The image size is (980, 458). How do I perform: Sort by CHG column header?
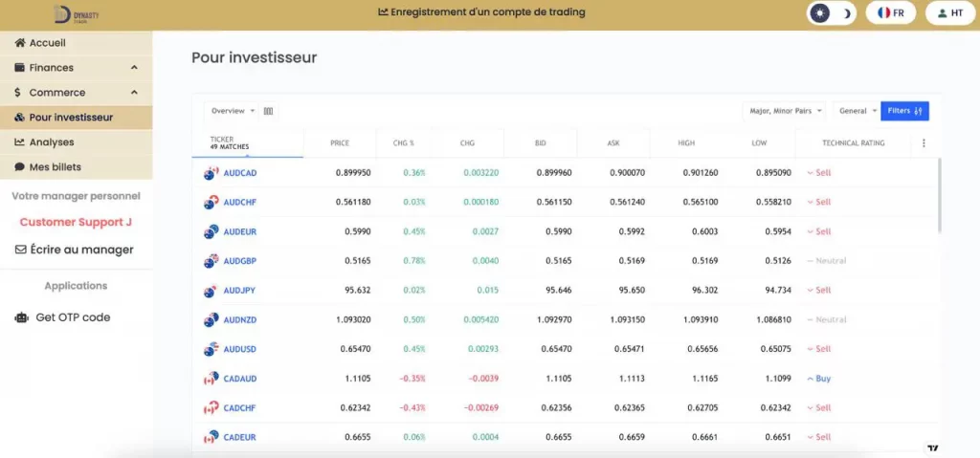pyautogui.click(x=467, y=143)
